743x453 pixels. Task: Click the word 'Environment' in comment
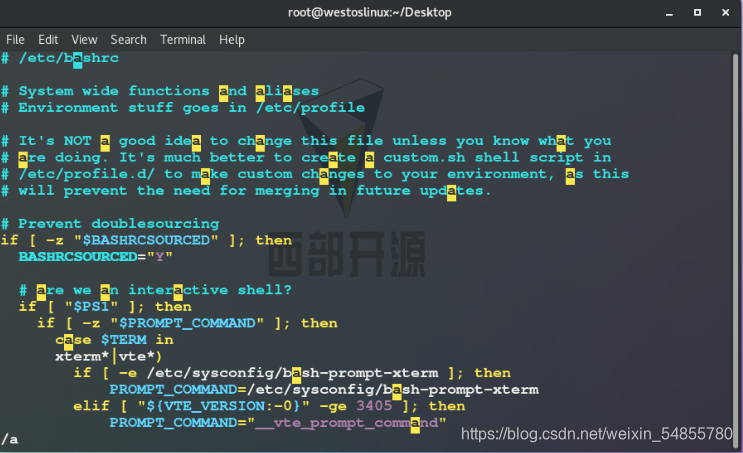tap(68, 108)
